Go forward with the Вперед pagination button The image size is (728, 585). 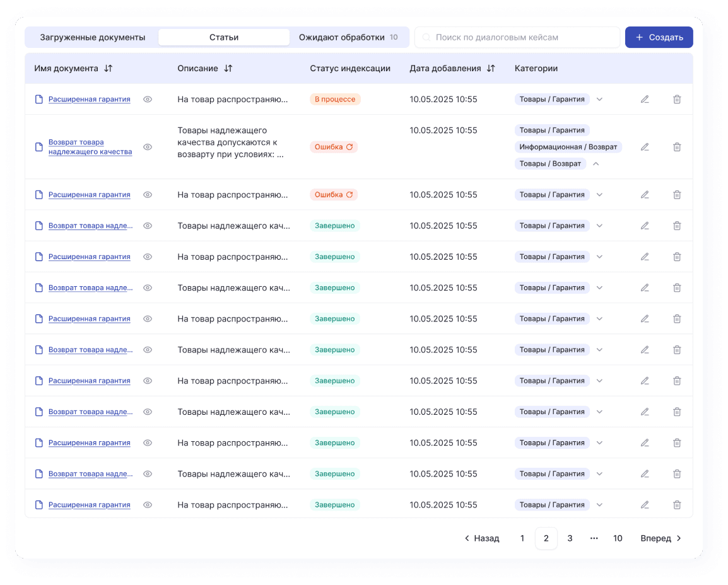click(x=660, y=538)
